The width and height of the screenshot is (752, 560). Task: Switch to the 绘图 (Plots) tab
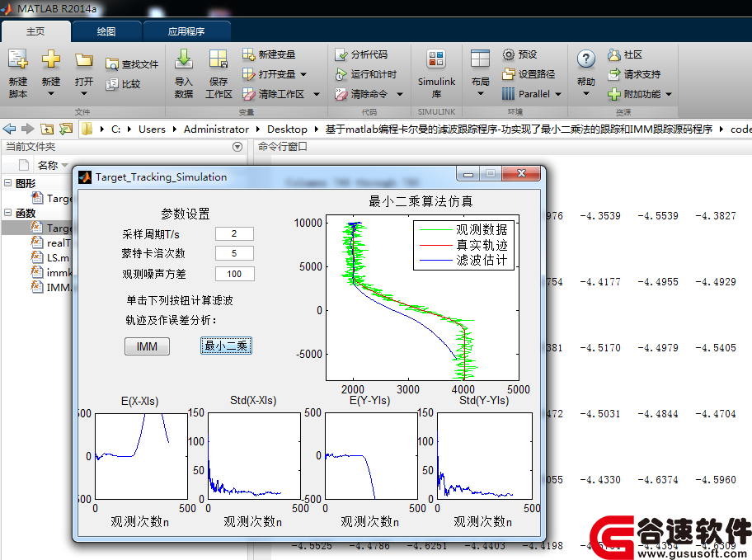coord(106,31)
